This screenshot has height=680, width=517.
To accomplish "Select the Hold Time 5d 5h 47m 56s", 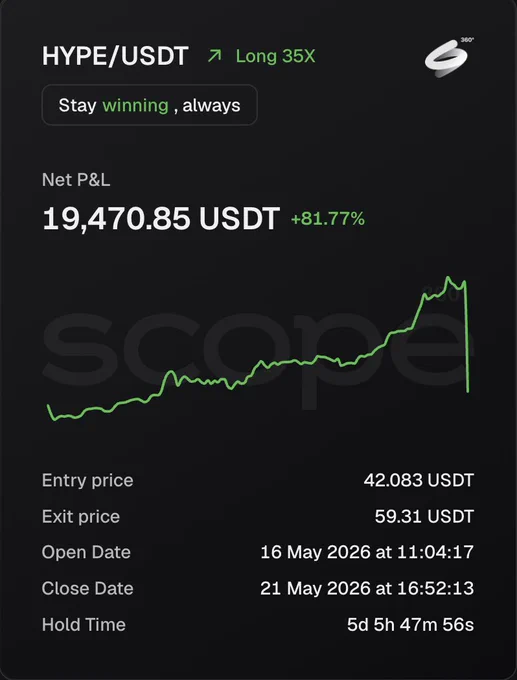I will pyautogui.click(x=410, y=625).
